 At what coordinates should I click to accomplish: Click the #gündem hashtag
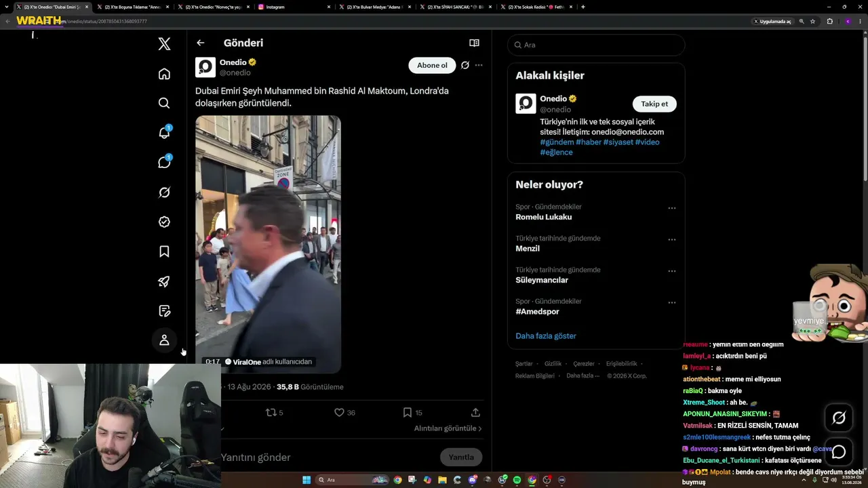click(x=557, y=142)
